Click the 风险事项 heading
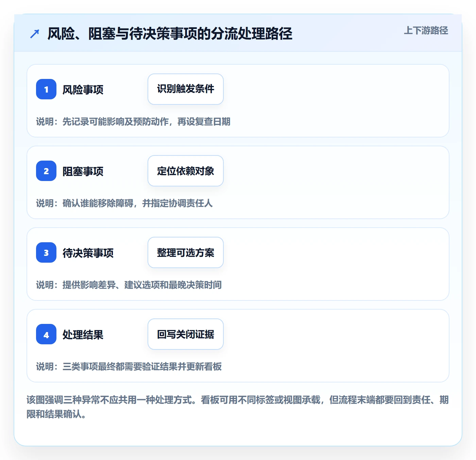 click(x=83, y=90)
